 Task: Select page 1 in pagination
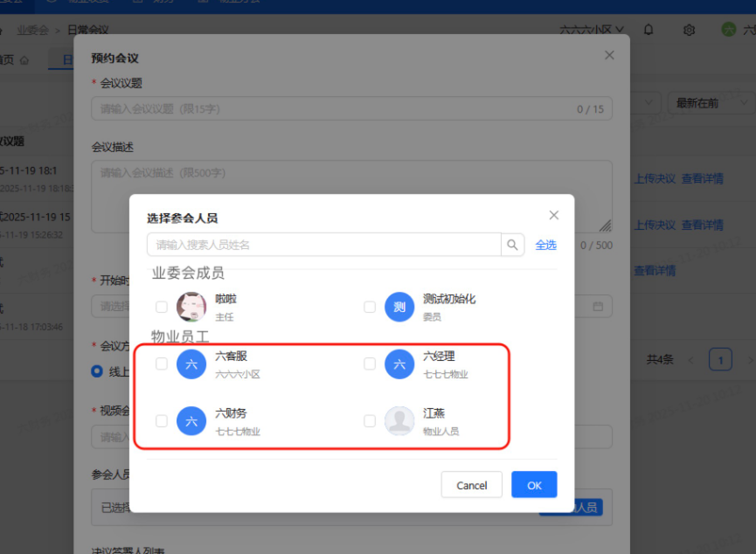point(720,360)
